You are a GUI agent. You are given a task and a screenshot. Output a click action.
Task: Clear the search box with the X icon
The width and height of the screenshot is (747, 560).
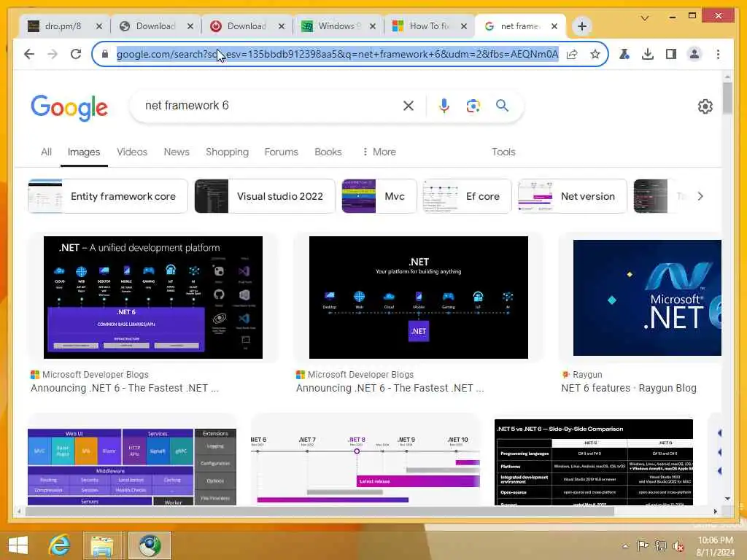[409, 106]
